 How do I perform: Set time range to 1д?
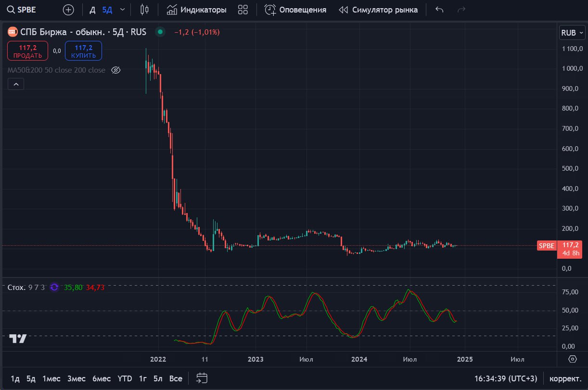pos(15,378)
